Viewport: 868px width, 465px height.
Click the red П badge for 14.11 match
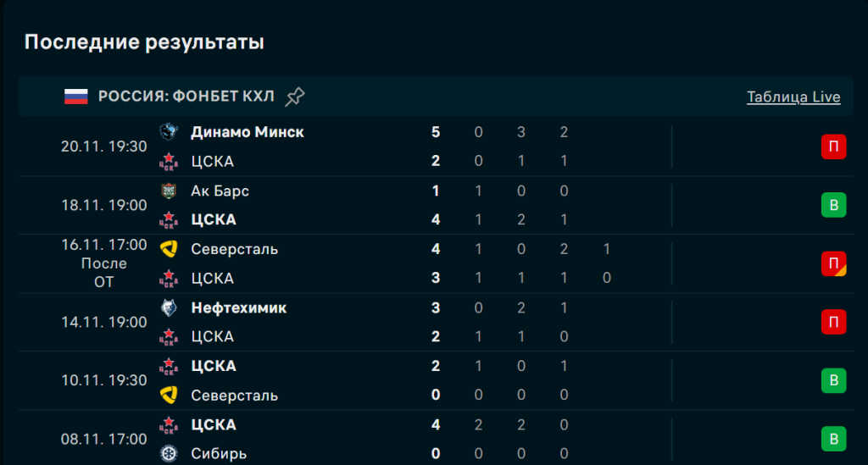click(833, 322)
